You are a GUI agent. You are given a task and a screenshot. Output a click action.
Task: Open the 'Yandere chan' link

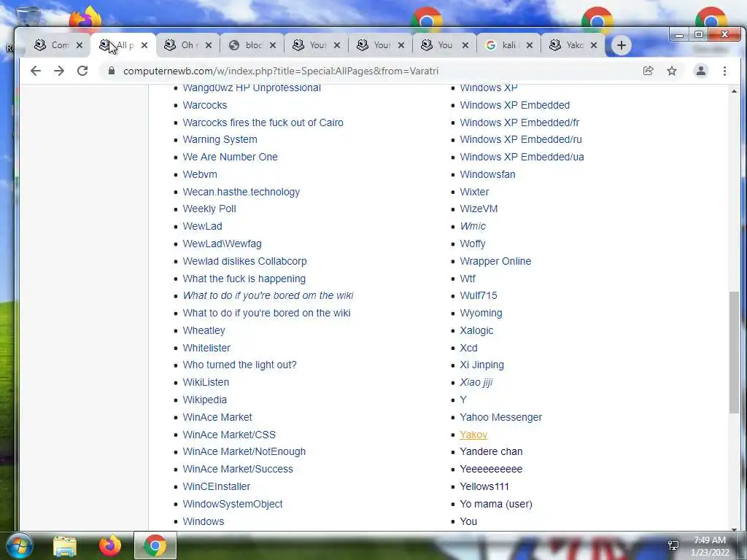(x=491, y=451)
